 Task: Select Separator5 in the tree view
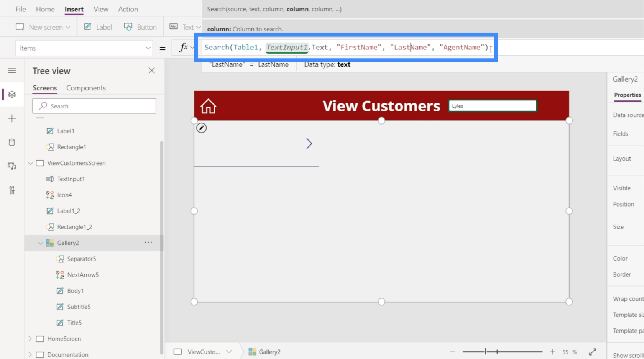pyautogui.click(x=81, y=259)
